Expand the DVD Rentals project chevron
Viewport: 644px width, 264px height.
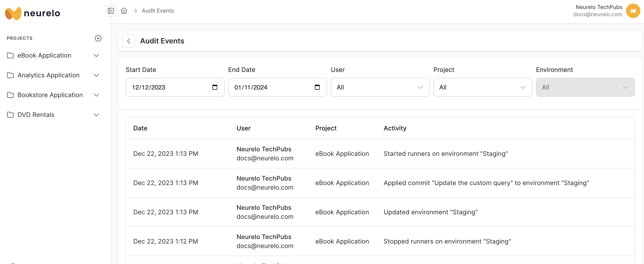pos(96,115)
